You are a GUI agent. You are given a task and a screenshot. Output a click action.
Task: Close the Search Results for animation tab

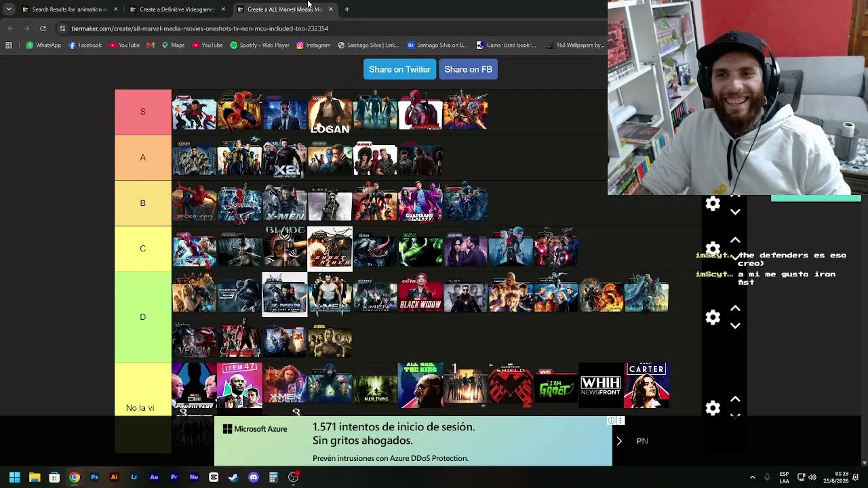coord(115,9)
